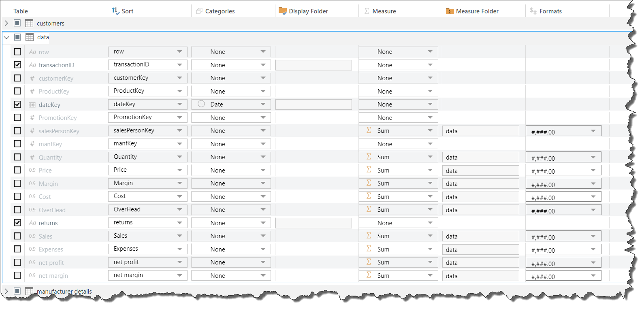Image resolution: width=644 pixels, height=309 pixels.
Task: Open the Price measure Sum dropdown
Action: (430, 170)
